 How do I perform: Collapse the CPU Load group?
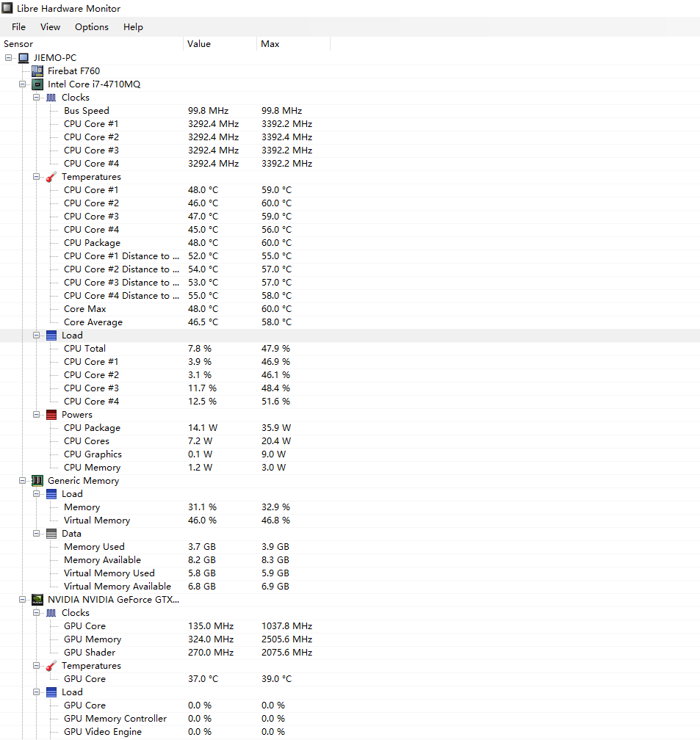point(37,335)
